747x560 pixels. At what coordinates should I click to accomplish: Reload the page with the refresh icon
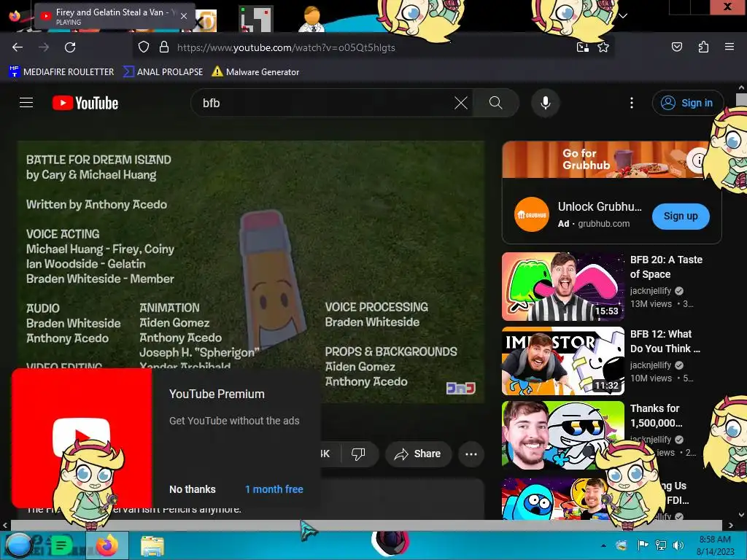(x=70, y=47)
